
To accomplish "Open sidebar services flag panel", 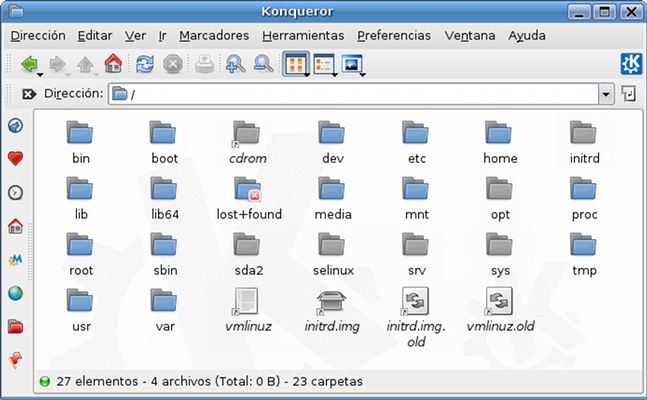I will (x=16, y=360).
